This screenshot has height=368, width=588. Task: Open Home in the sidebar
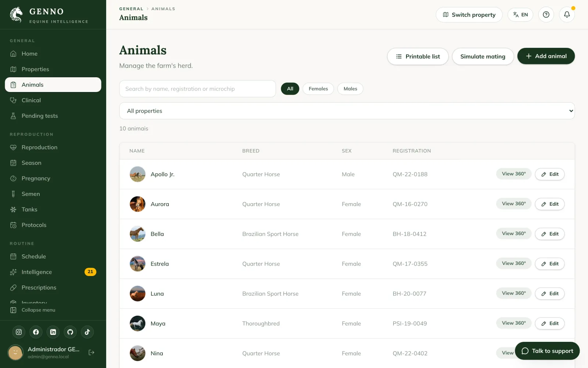[53, 54]
